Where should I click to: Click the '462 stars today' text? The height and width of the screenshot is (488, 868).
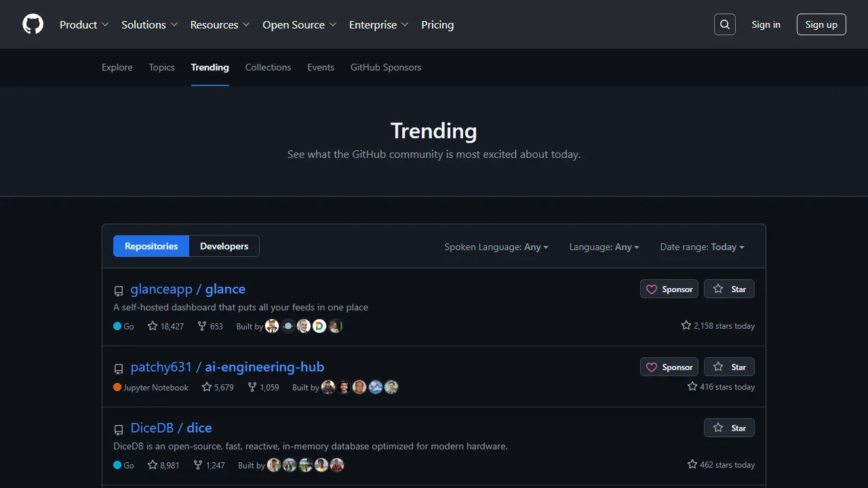click(721, 465)
